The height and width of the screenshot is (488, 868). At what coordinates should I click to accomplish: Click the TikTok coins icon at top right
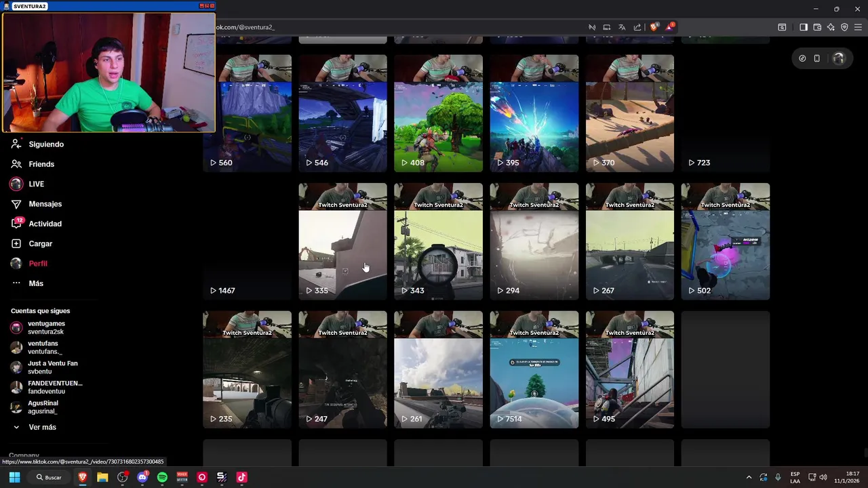click(x=802, y=58)
